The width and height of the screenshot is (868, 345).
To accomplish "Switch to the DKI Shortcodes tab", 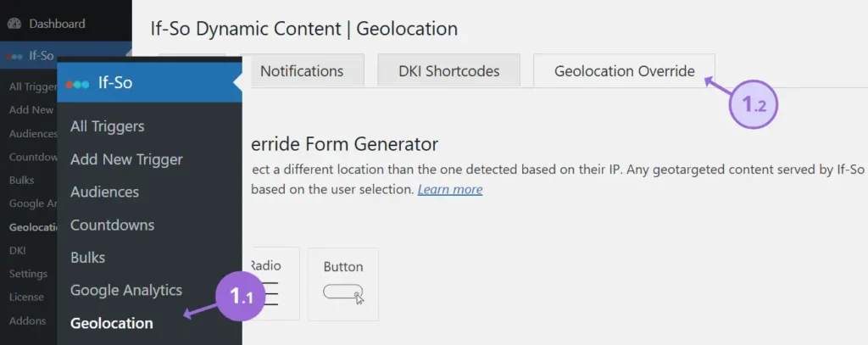I will [x=448, y=71].
